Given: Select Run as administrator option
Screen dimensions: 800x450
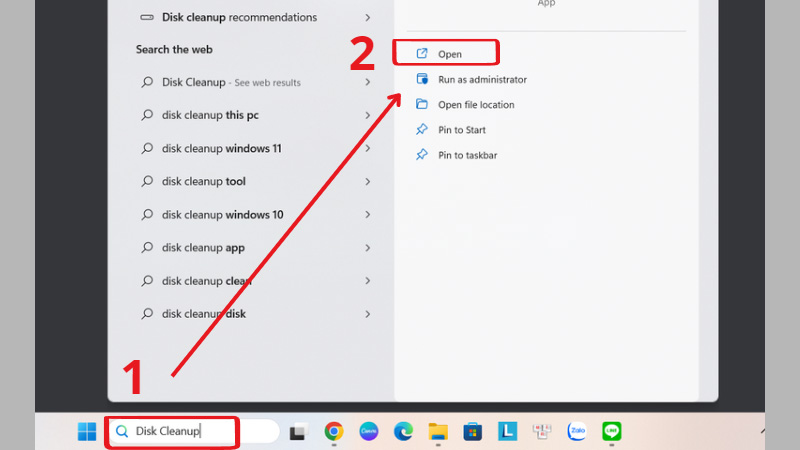Looking at the screenshot, I should coord(481,79).
